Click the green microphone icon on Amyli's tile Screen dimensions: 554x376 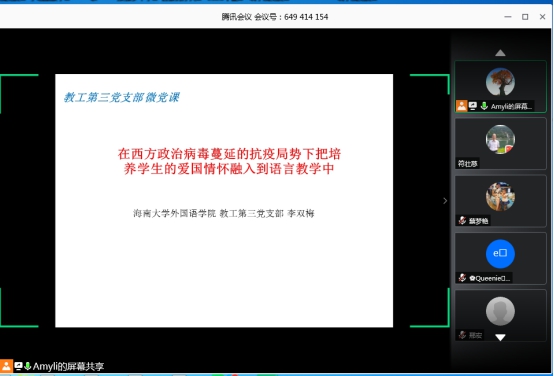point(484,106)
